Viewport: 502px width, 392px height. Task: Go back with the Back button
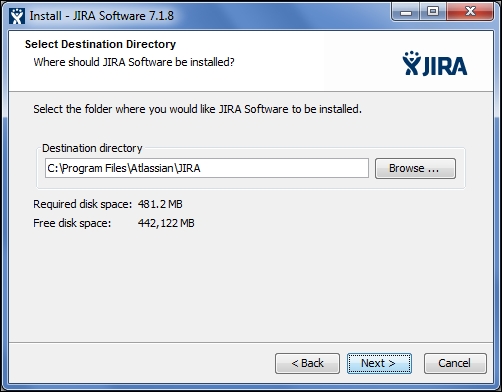(x=307, y=363)
